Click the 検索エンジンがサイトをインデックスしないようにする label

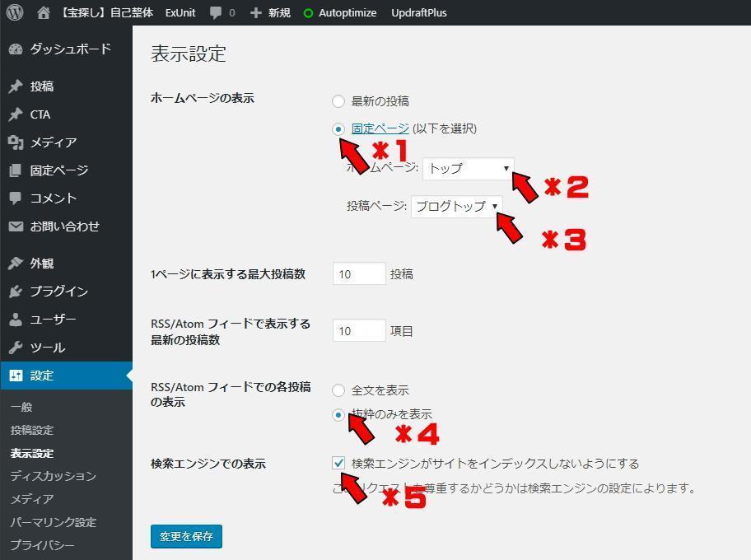[x=495, y=463]
